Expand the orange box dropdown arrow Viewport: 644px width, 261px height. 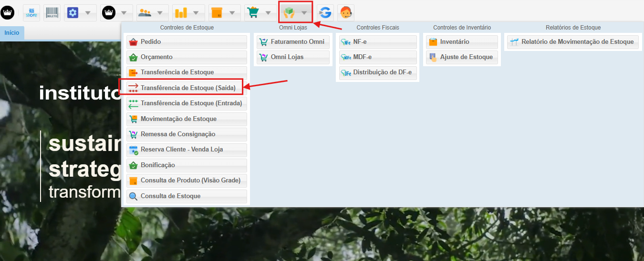[232, 12]
